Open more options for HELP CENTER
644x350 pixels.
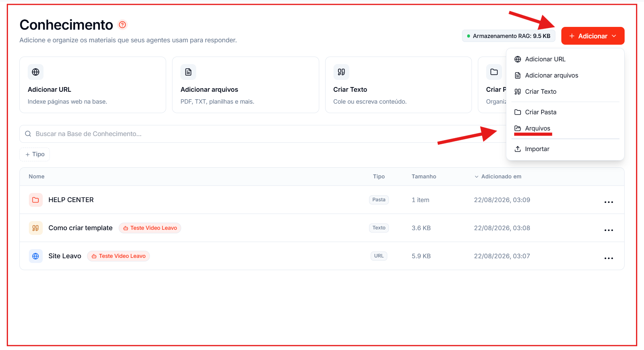point(608,202)
